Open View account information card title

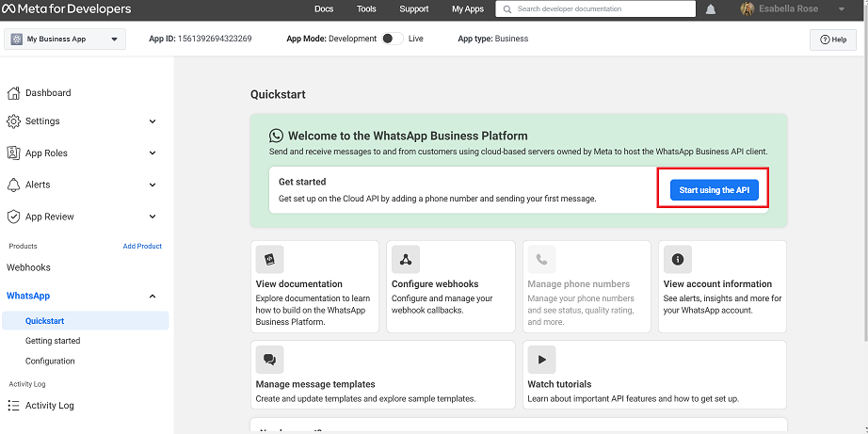coord(717,284)
